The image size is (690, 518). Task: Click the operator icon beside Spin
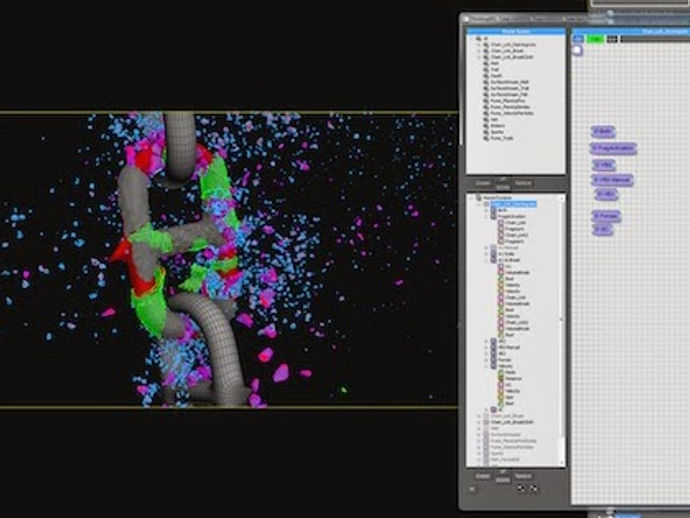[x=501, y=397]
